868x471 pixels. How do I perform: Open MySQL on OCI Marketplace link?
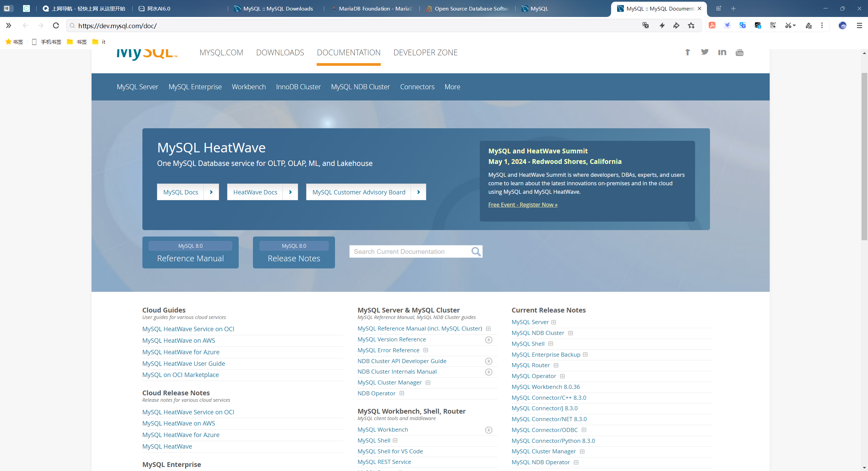click(180, 375)
